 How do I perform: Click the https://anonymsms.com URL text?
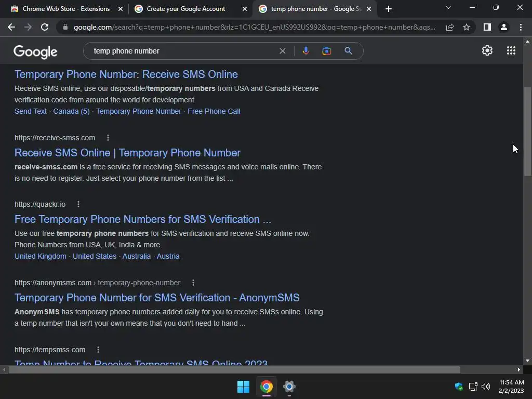point(53,283)
